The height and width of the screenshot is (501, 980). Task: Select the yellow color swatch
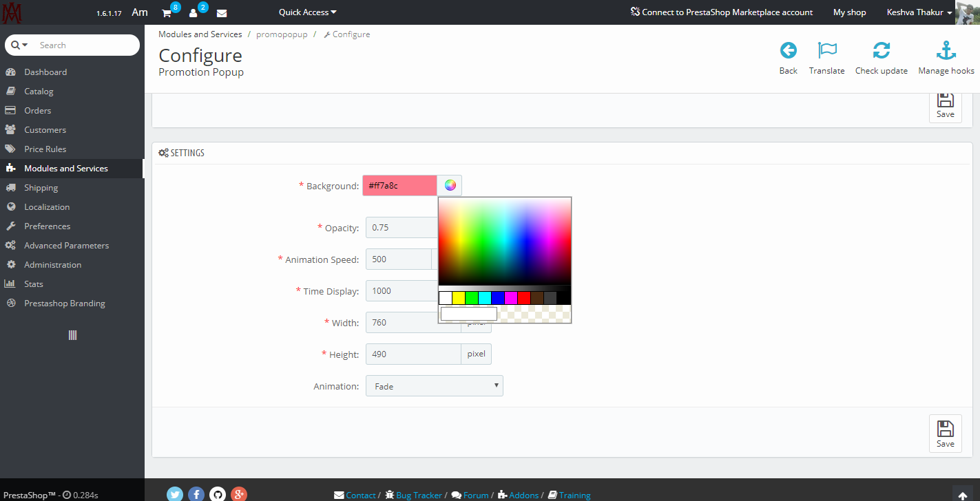coord(459,298)
